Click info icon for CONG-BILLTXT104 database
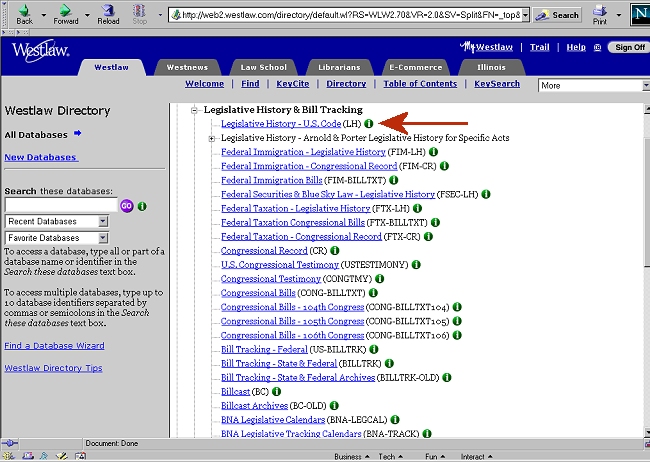 click(457, 307)
